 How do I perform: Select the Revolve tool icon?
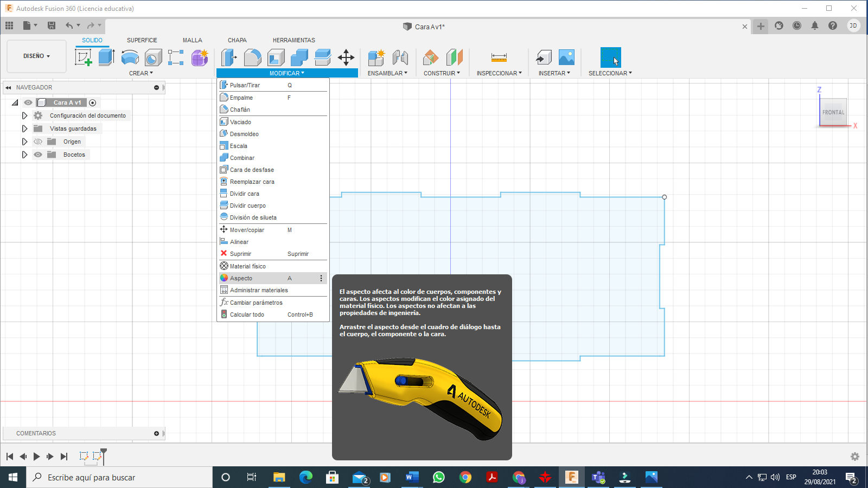[130, 57]
